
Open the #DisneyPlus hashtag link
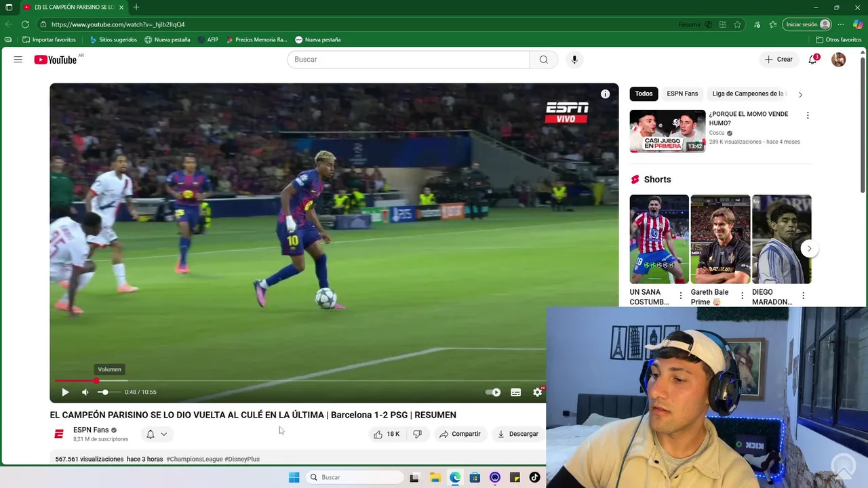tap(242, 460)
